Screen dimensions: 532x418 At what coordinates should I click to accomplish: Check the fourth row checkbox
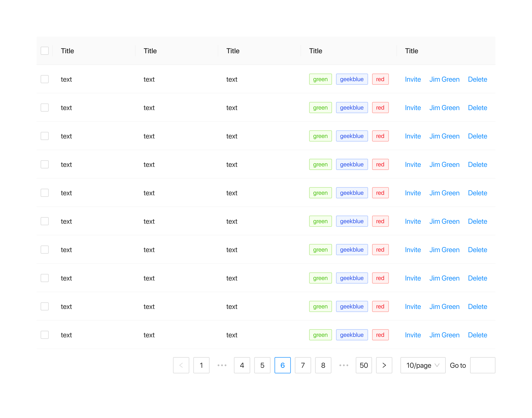(x=45, y=164)
